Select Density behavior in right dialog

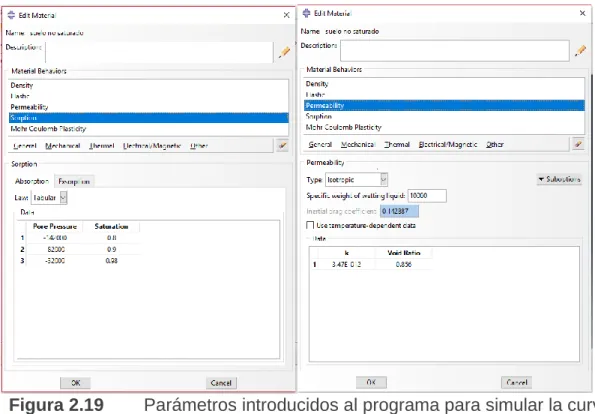(444, 84)
